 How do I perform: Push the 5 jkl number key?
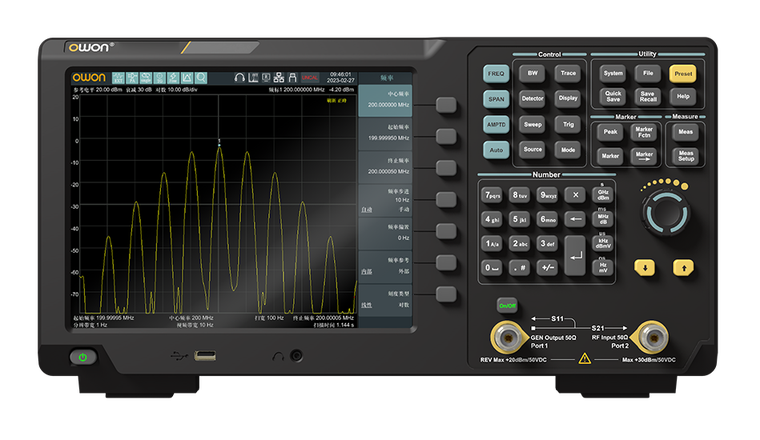click(x=519, y=220)
